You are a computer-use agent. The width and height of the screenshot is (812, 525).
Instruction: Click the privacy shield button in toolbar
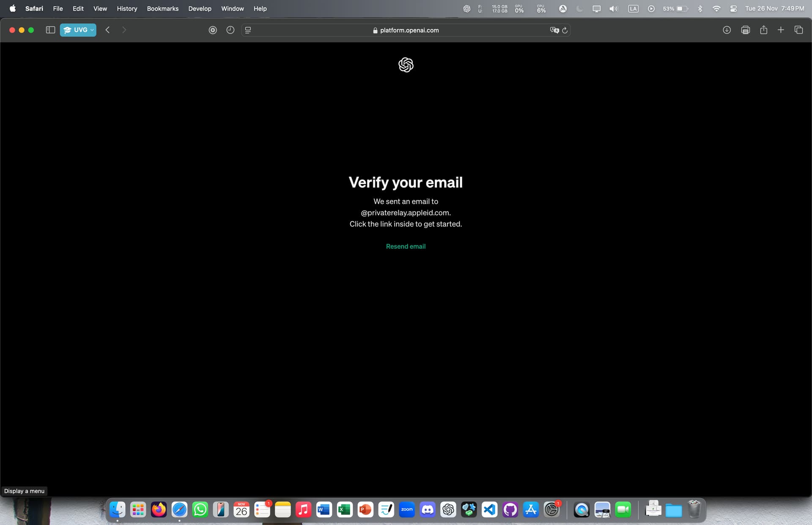click(x=213, y=30)
